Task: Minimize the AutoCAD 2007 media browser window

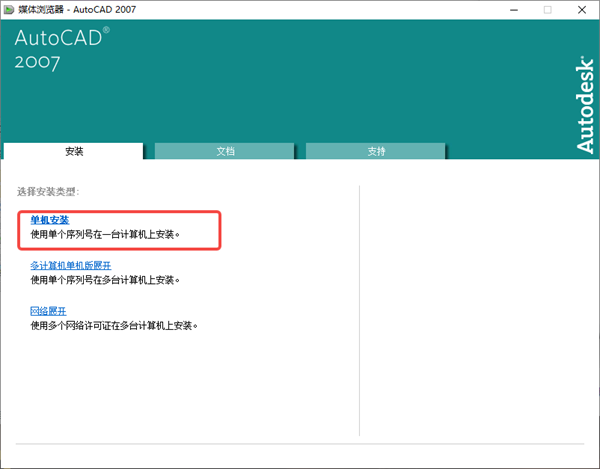Action: (x=514, y=10)
